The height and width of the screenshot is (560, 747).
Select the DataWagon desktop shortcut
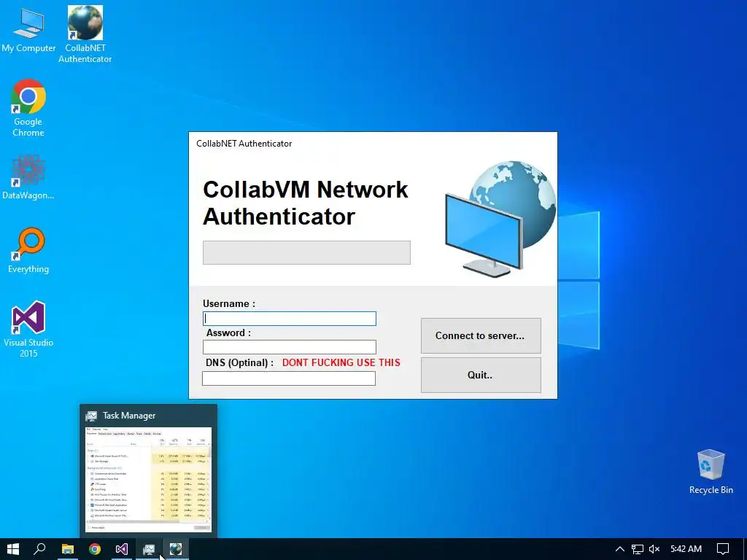point(28,177)
